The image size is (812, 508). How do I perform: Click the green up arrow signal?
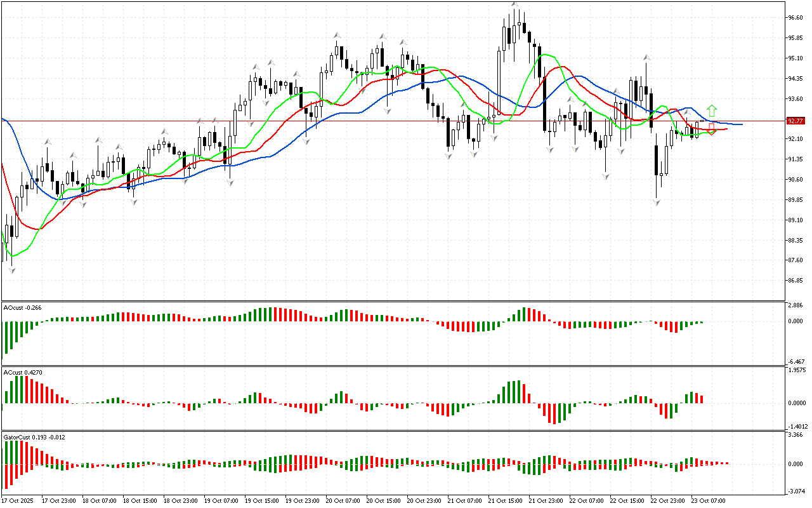[712, 110]
